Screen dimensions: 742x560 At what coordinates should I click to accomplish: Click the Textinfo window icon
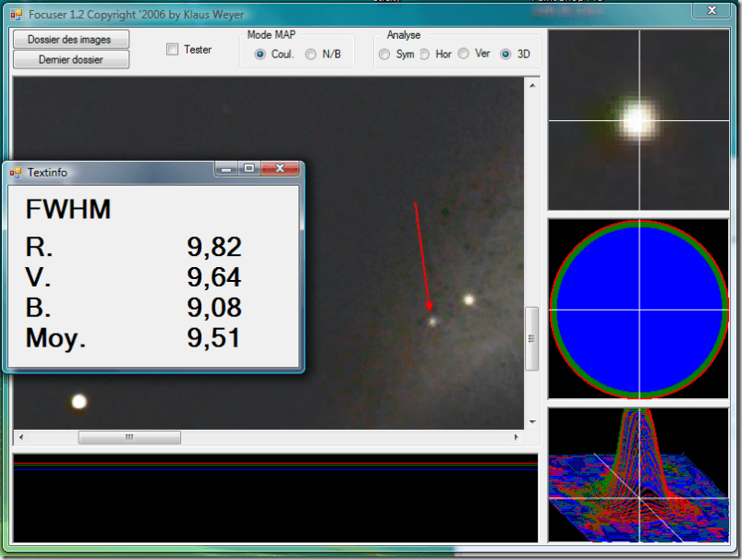pos(16,172)
